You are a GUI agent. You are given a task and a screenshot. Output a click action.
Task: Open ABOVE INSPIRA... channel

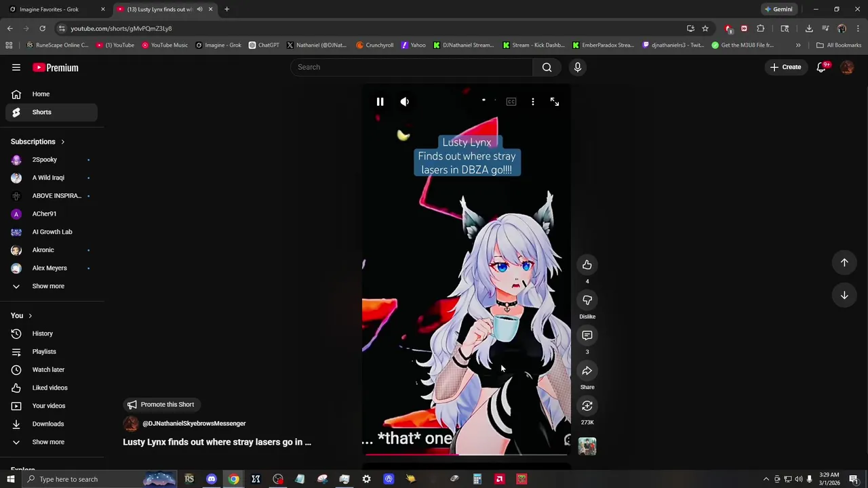point(52,196)
